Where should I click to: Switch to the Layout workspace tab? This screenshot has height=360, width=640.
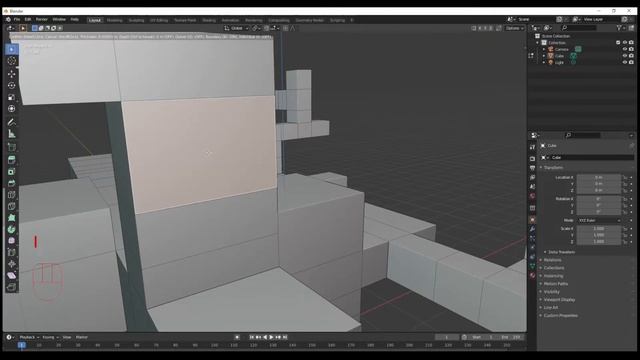click(x=95, y=20)
